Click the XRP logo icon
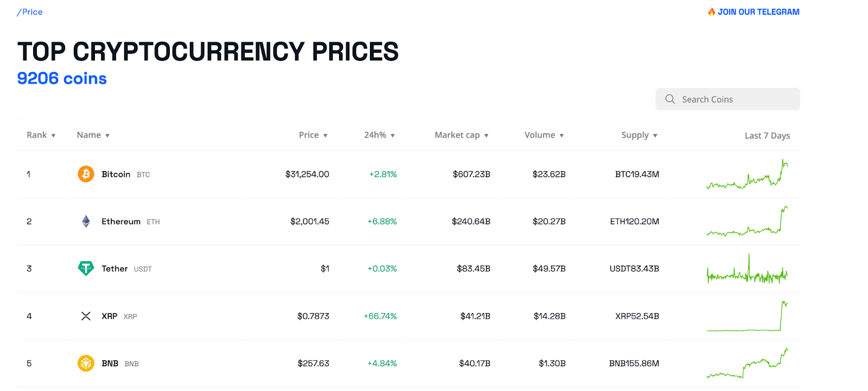868x391 pixels. [x=85, y=316]
